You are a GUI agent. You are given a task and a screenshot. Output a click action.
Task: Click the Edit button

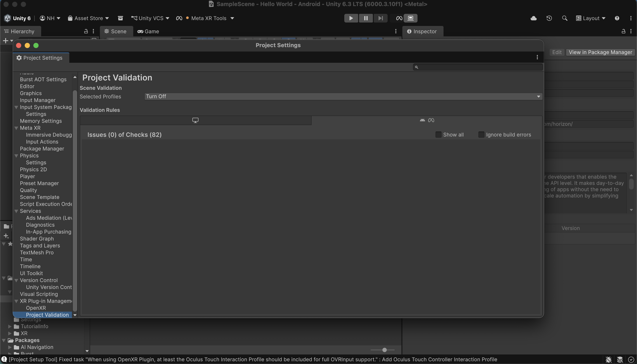[x=557, y=52]
